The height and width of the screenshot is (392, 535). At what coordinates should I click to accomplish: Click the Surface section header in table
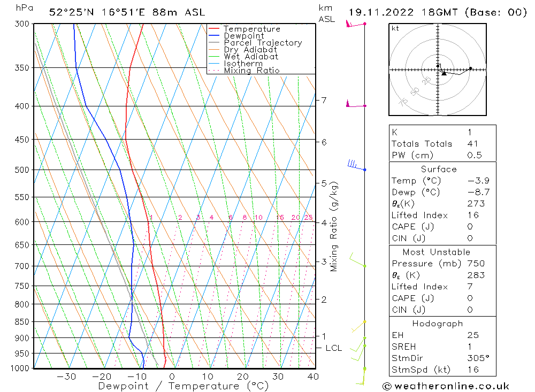pos(439,169)
